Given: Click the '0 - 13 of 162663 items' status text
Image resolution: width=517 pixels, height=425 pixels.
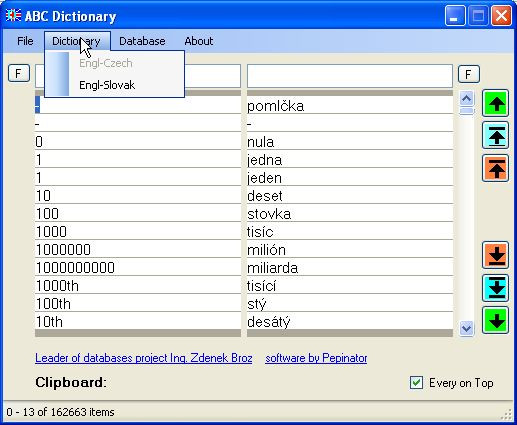Looking at the screenshot, I should pos(60,412).
